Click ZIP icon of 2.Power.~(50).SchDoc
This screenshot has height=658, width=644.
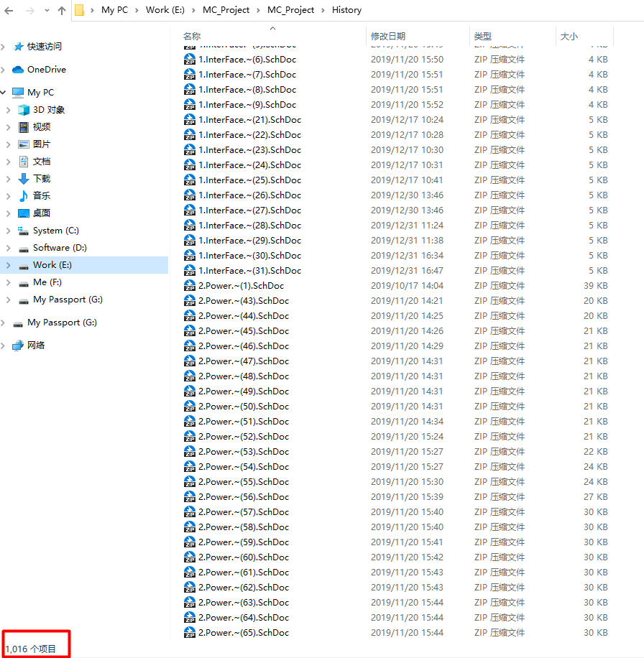click(190, 407)
